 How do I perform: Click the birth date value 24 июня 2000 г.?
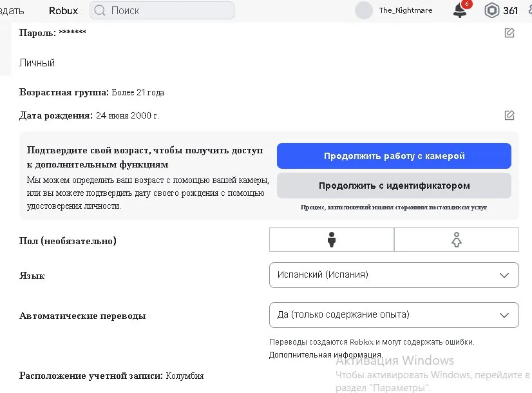pos(128,116)
